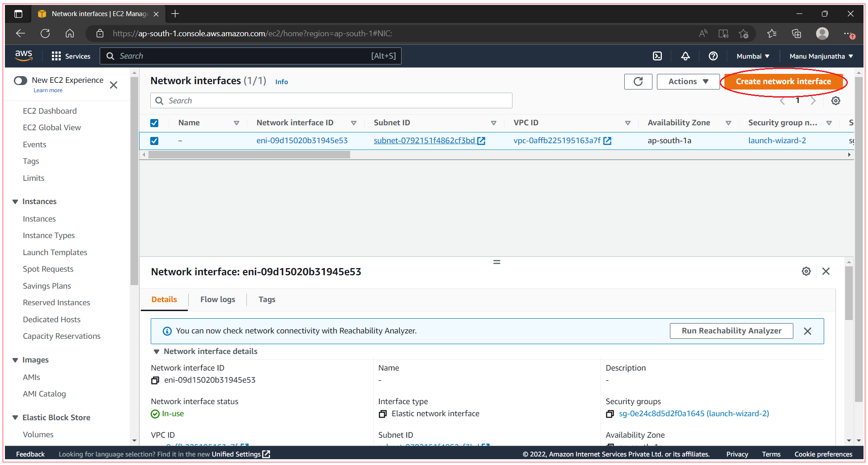Viewport: 868px width, 465px height.
Task: View site information lock icon
Action: click(100, 34)
